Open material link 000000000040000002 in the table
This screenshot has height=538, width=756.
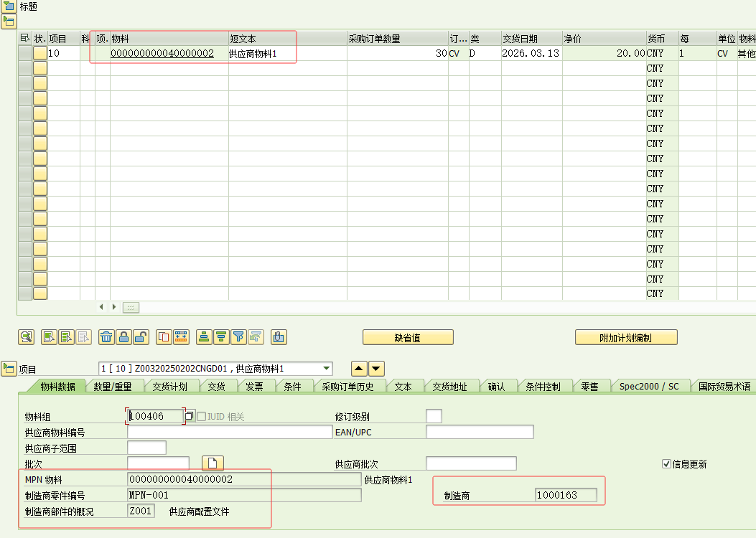pyautogui.click(x=162, y=53)
